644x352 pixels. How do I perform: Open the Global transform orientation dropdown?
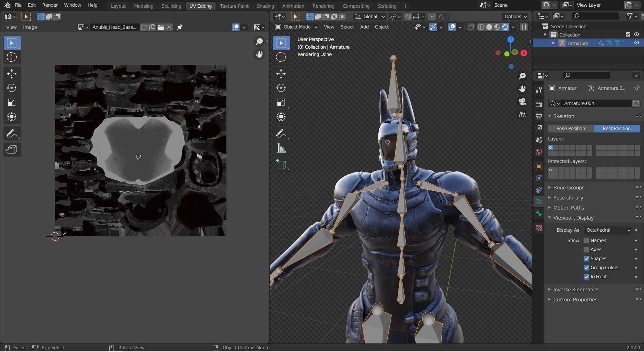tap(370, 16)
